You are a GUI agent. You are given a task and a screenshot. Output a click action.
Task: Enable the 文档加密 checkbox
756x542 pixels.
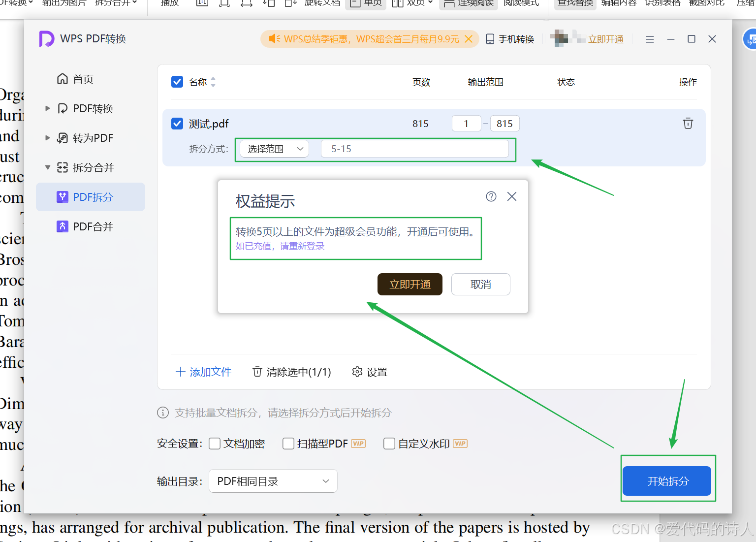(215, 444)
